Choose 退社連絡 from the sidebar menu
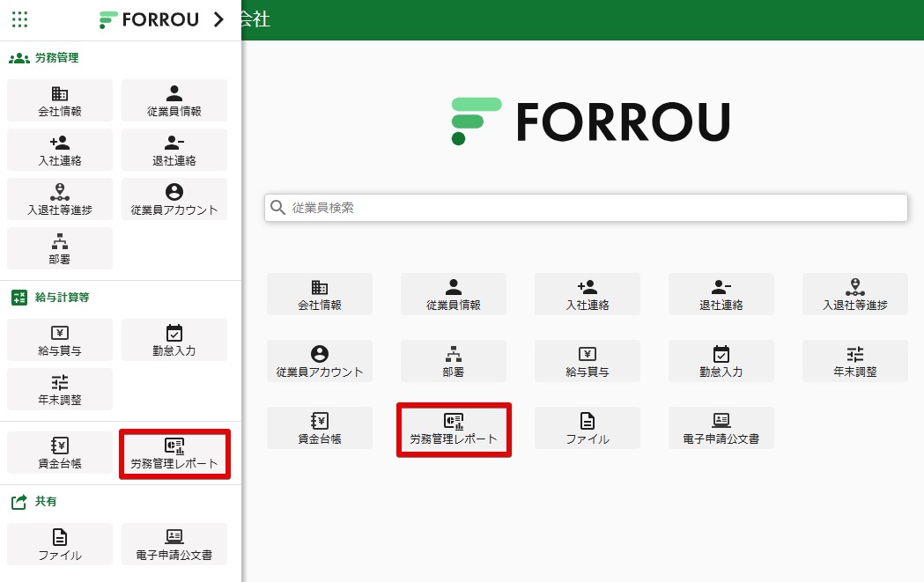 tap(174, 150)
